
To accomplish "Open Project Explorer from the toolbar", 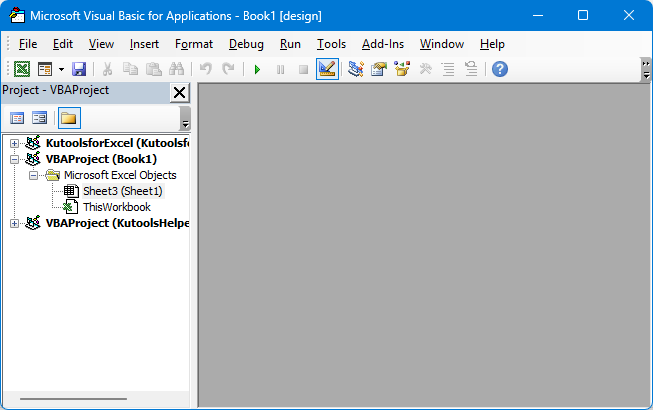I will click(x=355, y=69).
